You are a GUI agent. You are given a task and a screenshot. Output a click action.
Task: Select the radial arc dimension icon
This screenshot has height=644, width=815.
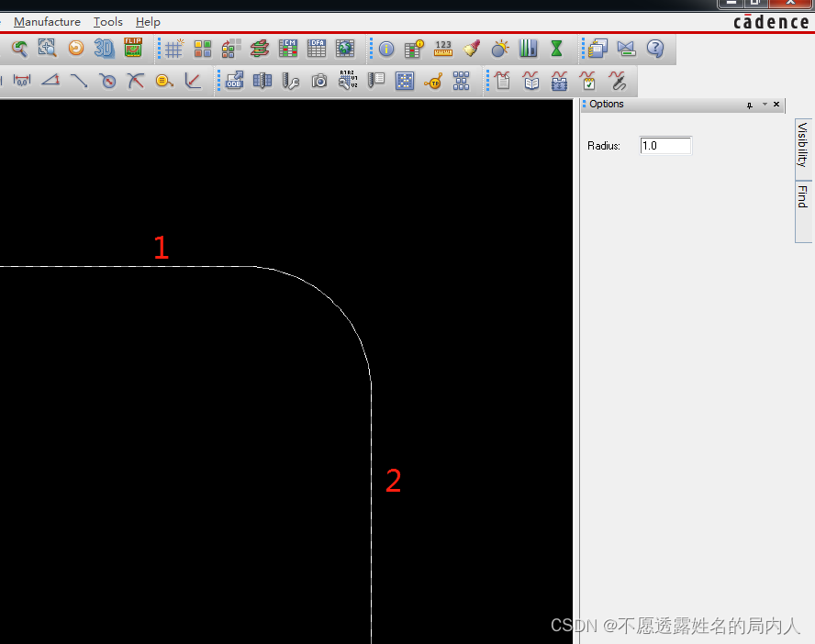click(x=136, y=81)
